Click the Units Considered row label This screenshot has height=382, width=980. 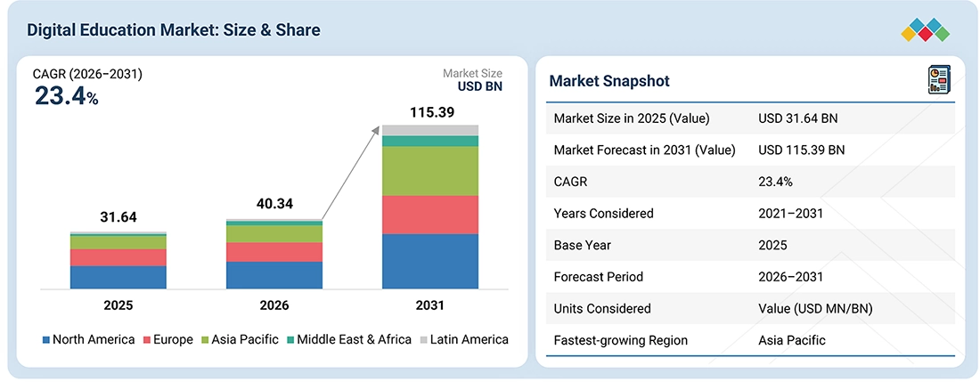[x=602, y=308]
